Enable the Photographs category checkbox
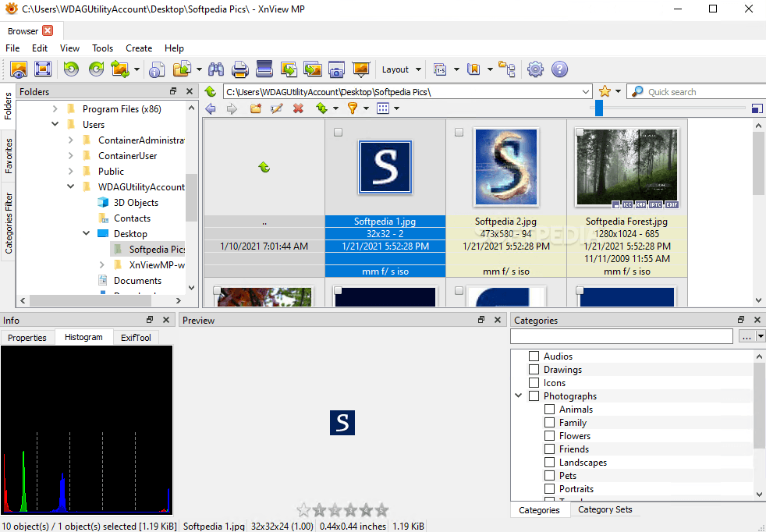The image size is (766, 532). tap(534, 395)
